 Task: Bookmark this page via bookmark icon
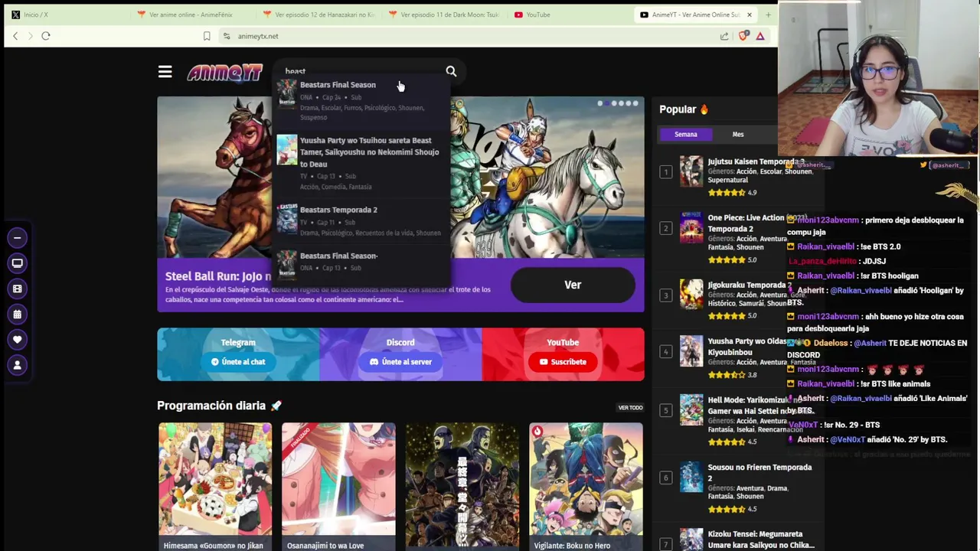pos(207,36)
